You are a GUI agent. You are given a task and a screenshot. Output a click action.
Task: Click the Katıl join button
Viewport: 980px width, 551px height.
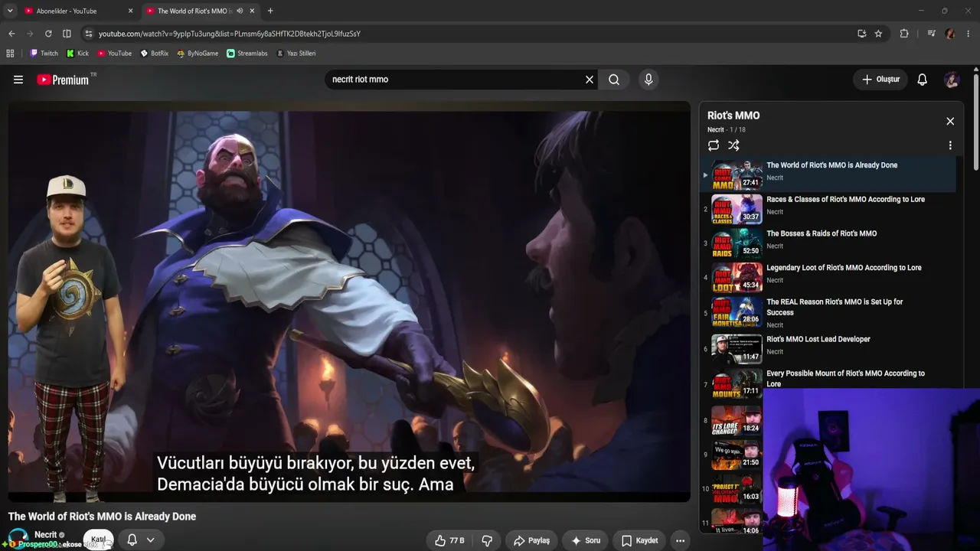click(98, 540)
